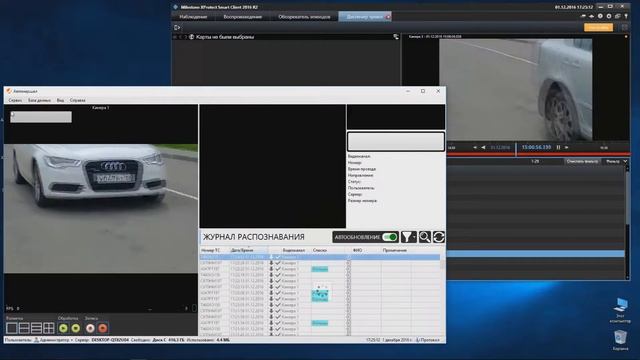
Task: Click the orange stop-recording button
Action: point(103,328)
